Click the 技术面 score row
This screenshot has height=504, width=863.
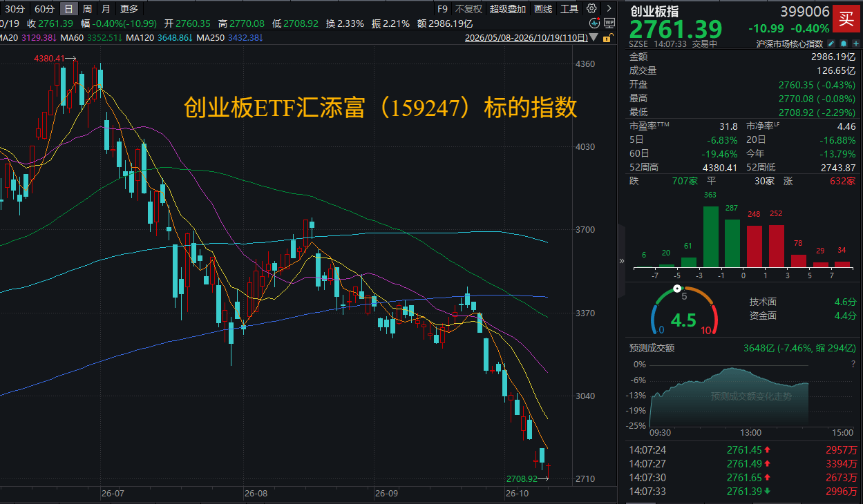803,302
